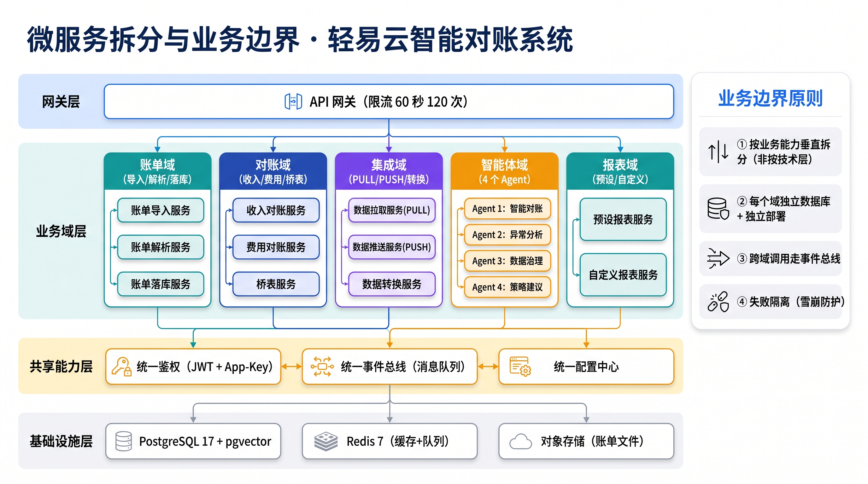Open the 桥表服务 box
868x484 pixels.
coord(276,284)
